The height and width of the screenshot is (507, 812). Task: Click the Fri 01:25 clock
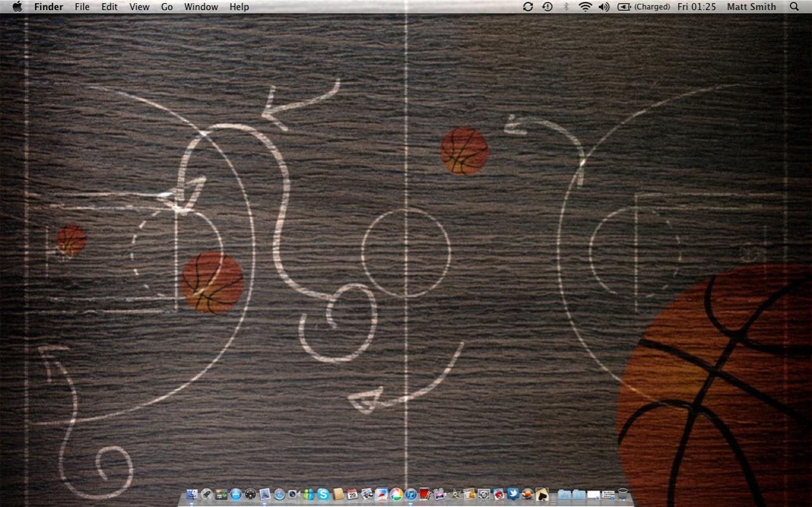(x=696, y=6)
